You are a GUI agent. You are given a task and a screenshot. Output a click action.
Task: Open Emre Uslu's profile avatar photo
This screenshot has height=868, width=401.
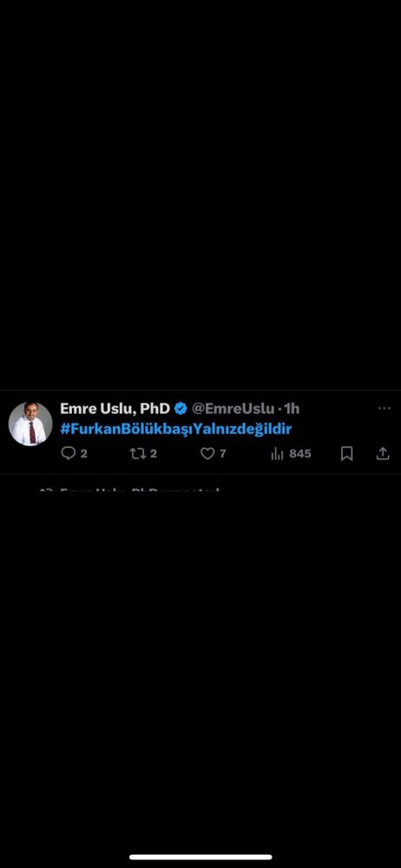pos(30,424)
